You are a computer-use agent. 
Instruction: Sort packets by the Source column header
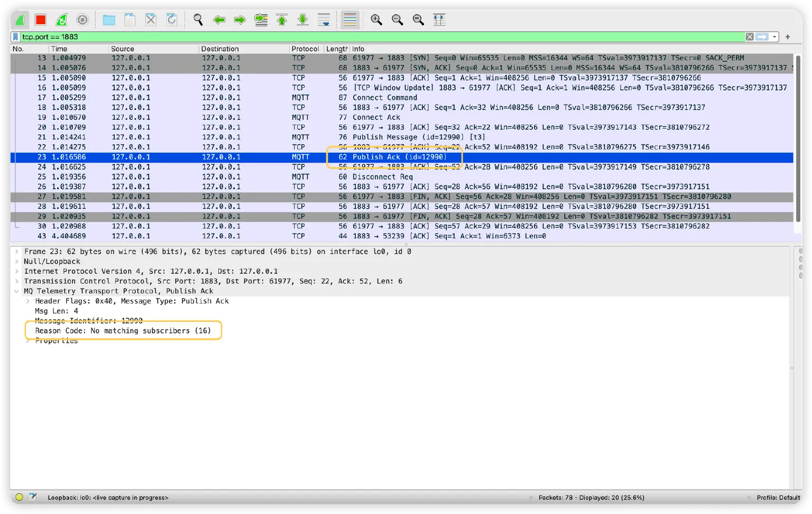pos(123,49)
